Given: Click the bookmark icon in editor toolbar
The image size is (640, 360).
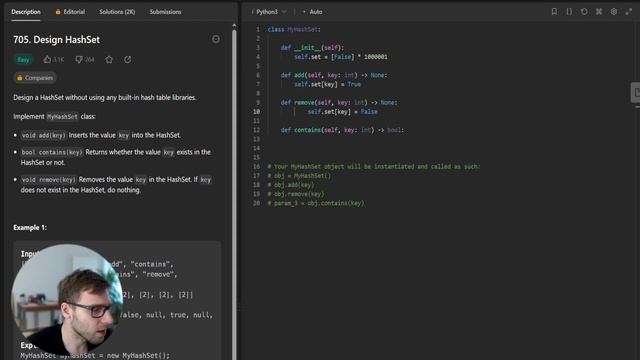Looking at the screenshot, I should coord(554,12).
